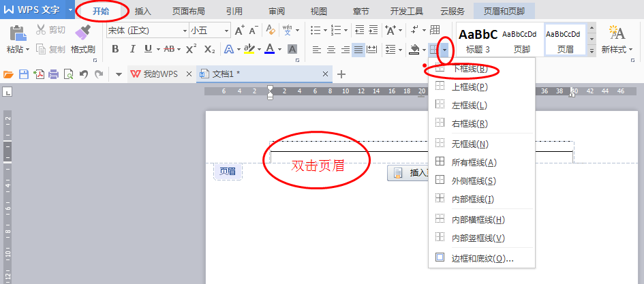Open the quick access toolbar customize arrow
Screen dimensions: 644x284
(x=119, y=74)
